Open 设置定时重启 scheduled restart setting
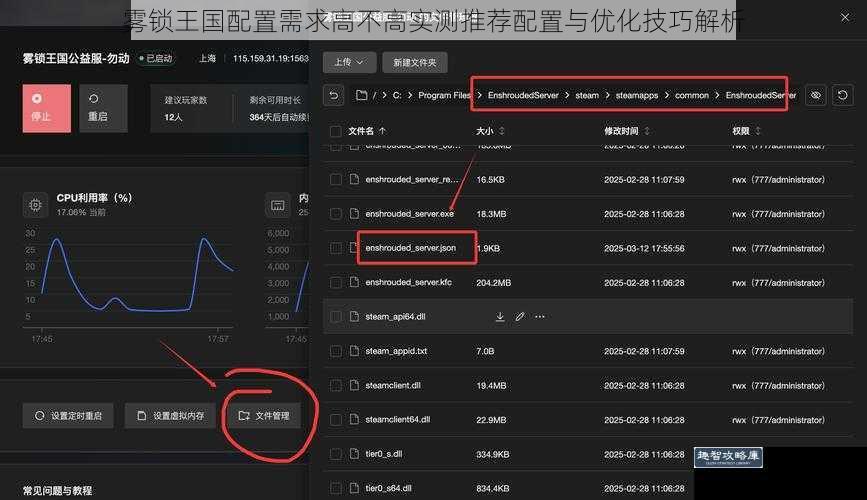 (68, 415)
